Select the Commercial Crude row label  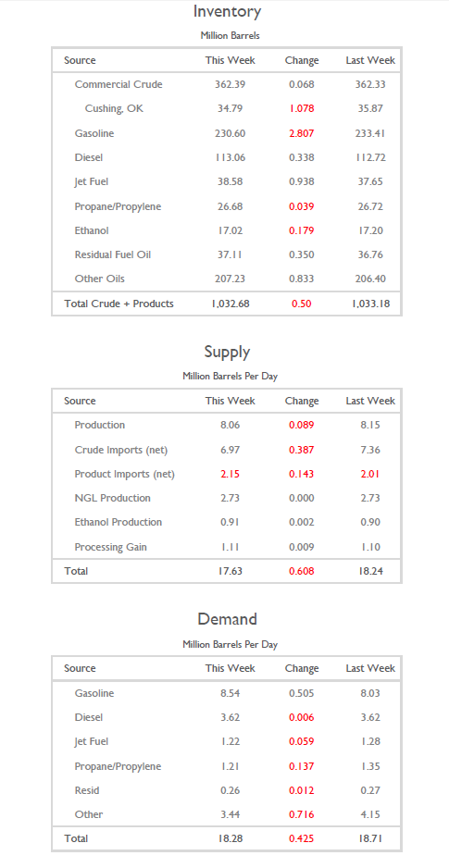[118, 85]
